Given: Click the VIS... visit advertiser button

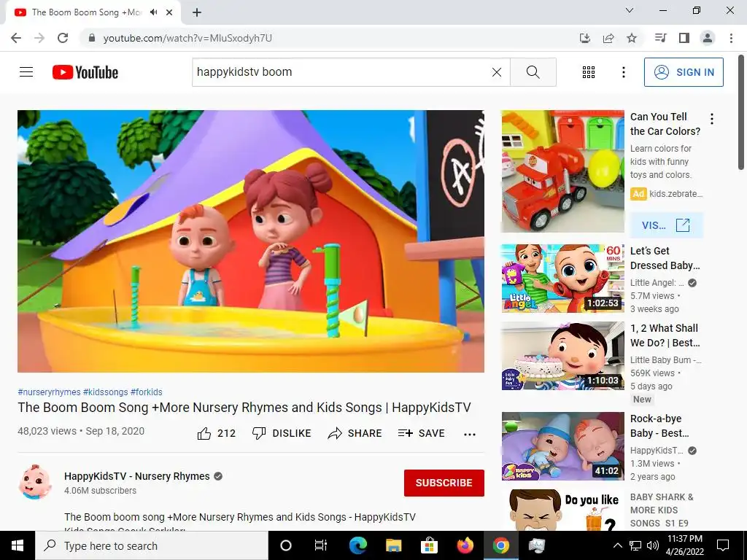Looking at the screenshot, I should point(666,225).
